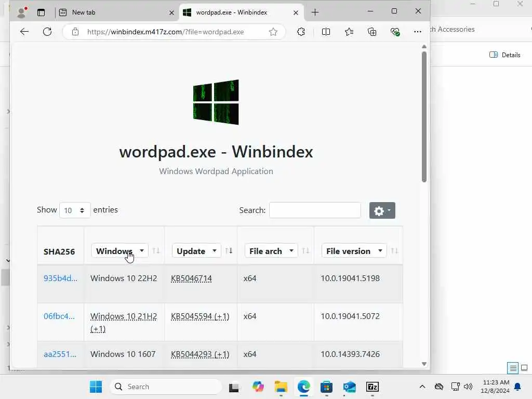Open Microsoft Store from the taskbar
Screen dimensions: 532x399
coord(326,387)
